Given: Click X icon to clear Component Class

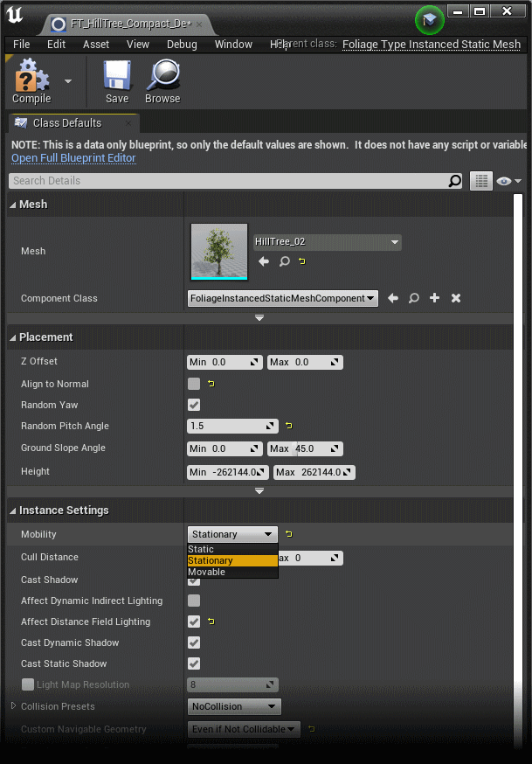Looking at the screenshot, I should (x=455, y=298).
